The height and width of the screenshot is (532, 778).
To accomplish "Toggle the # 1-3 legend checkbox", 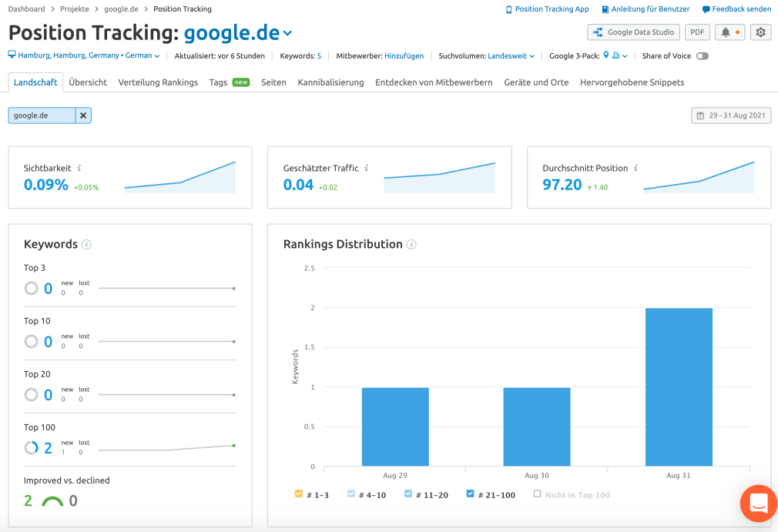I will [298, 494].
